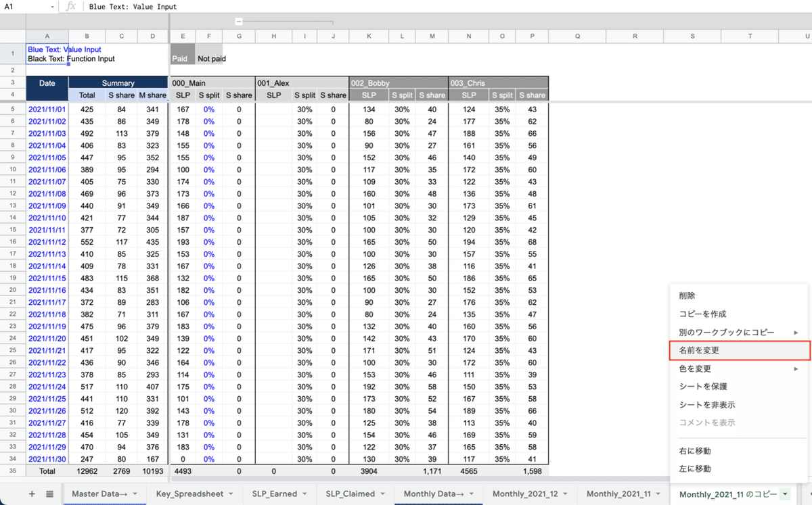
Task: Open 別のワークブックにコピー submenu
Action: click(738, 333)
